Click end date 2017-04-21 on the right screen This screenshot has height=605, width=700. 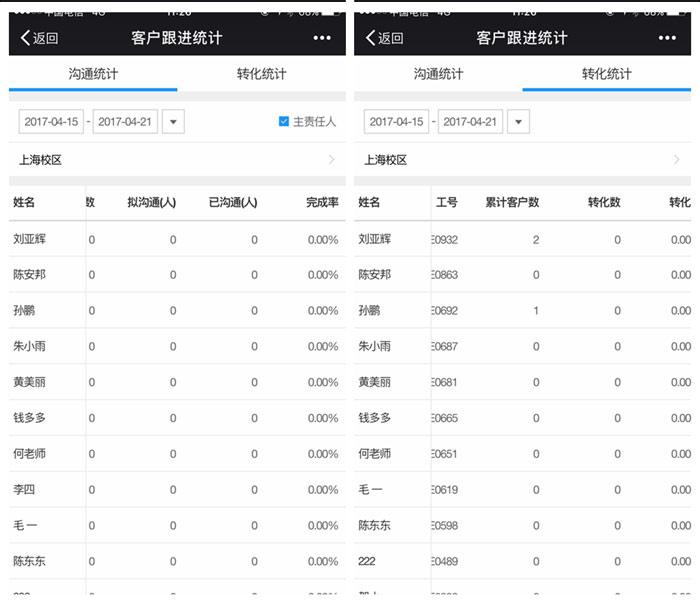point(470,122)
